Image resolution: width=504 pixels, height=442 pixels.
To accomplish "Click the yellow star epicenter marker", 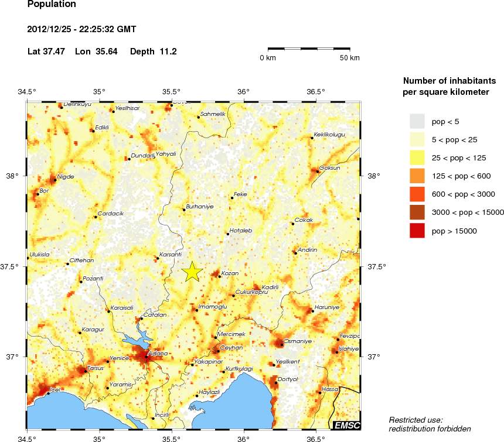I will click(192, 272).
